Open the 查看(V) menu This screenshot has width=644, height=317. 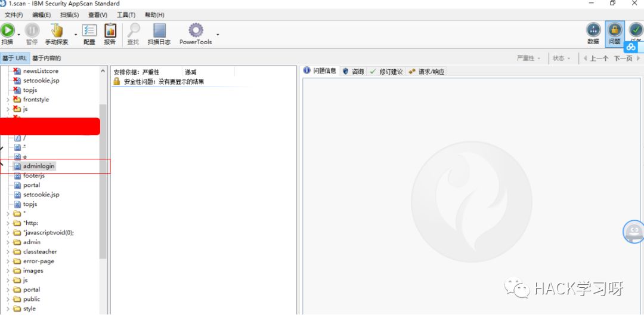coord(98,15)
